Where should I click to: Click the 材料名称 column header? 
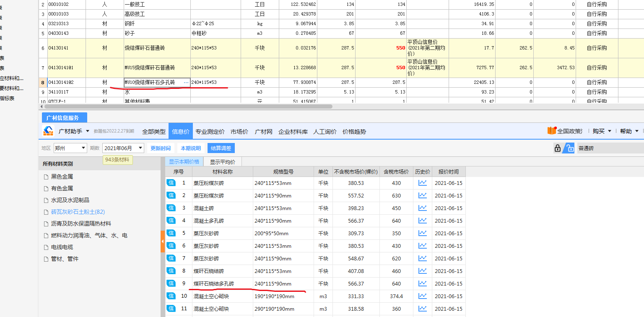[223, 171]
